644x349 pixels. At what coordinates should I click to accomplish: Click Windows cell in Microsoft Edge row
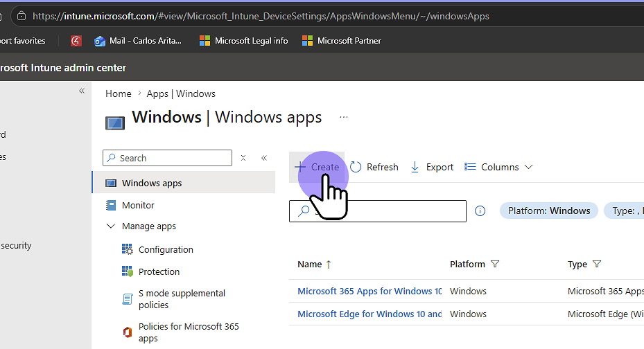tap(468, 314)
